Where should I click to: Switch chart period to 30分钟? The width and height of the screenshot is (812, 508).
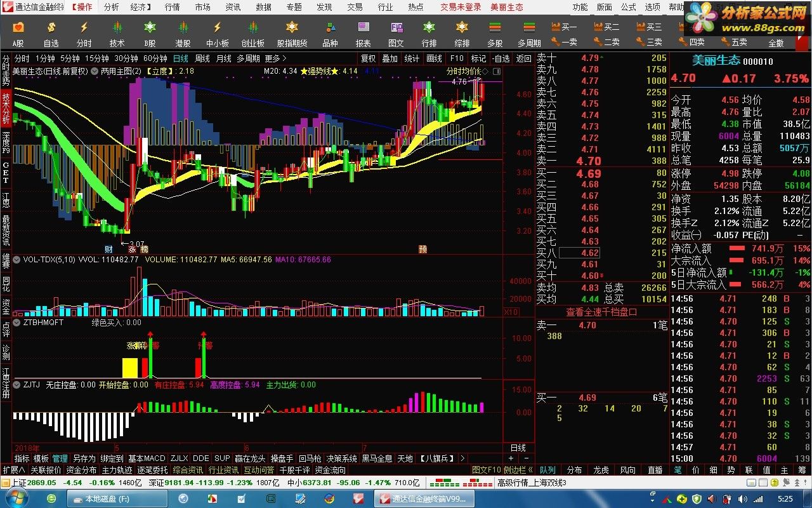[x=126, y=58]
